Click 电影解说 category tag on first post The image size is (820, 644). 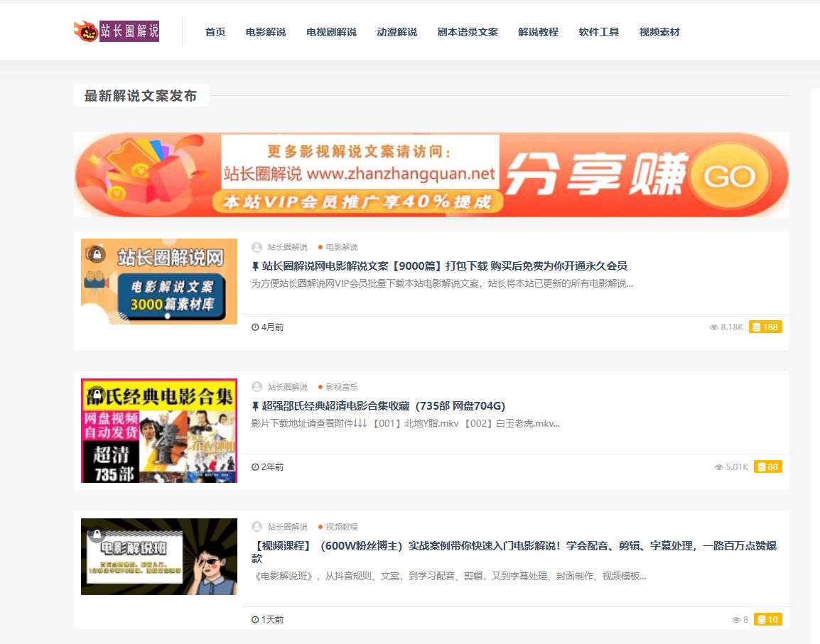click(342, 247)
